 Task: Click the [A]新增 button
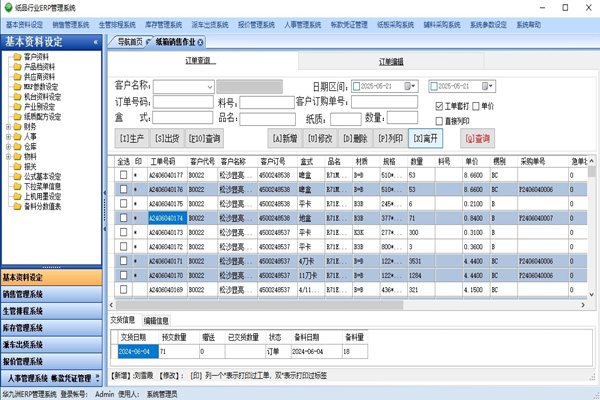pyautogui.click(x=283, y=138)
